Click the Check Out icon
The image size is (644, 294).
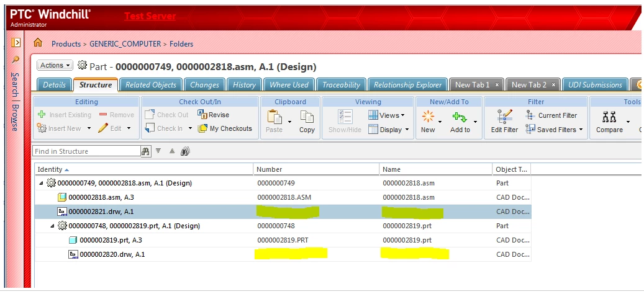[x=150, y=115]
